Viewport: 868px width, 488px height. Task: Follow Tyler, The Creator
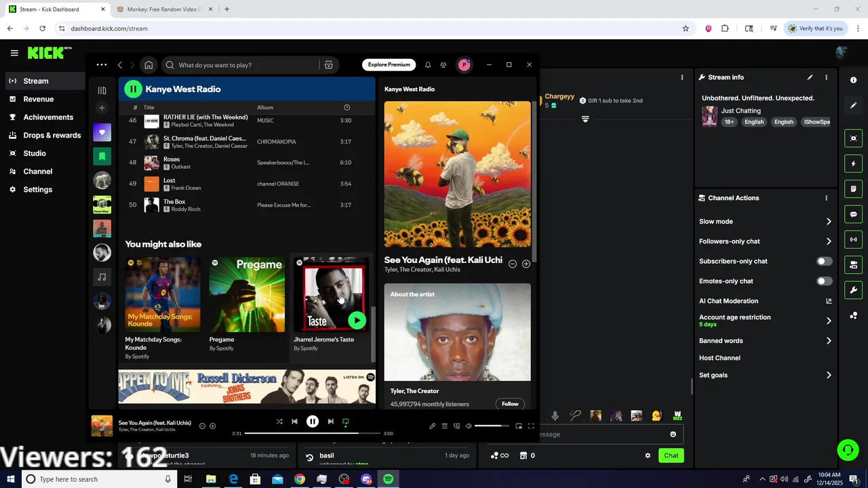[510, 404]
